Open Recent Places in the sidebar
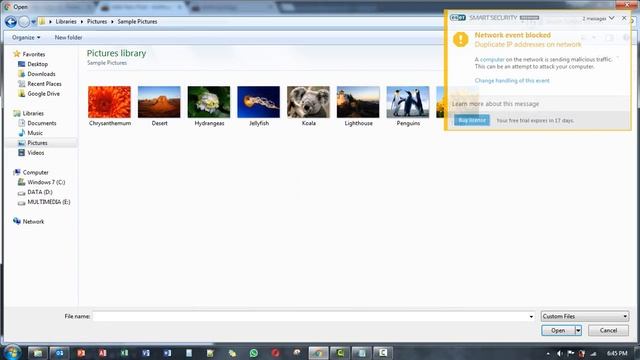 [40, 84]
